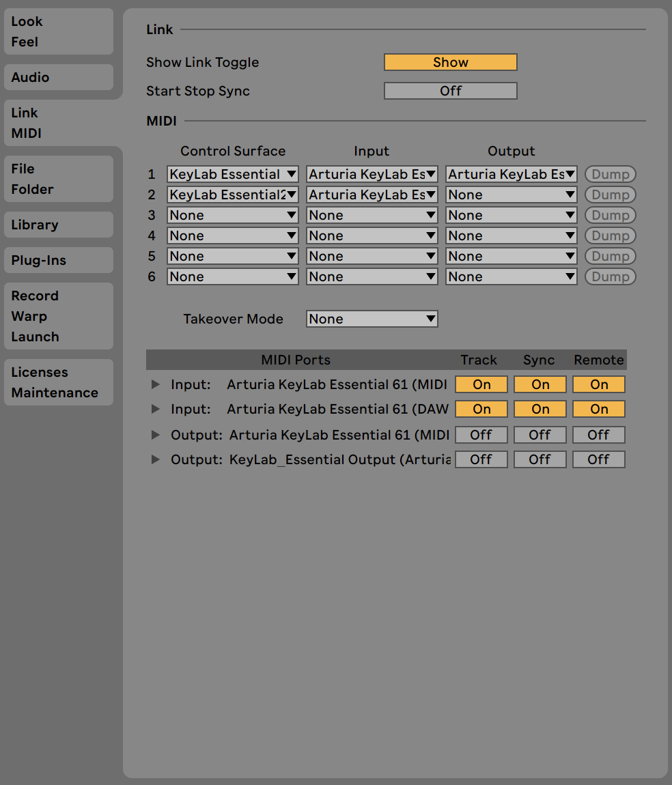The width and height of the screenshot is (672, 785).
Task: Open the Takeover Mode dropdown
Action: coord(372,319)
